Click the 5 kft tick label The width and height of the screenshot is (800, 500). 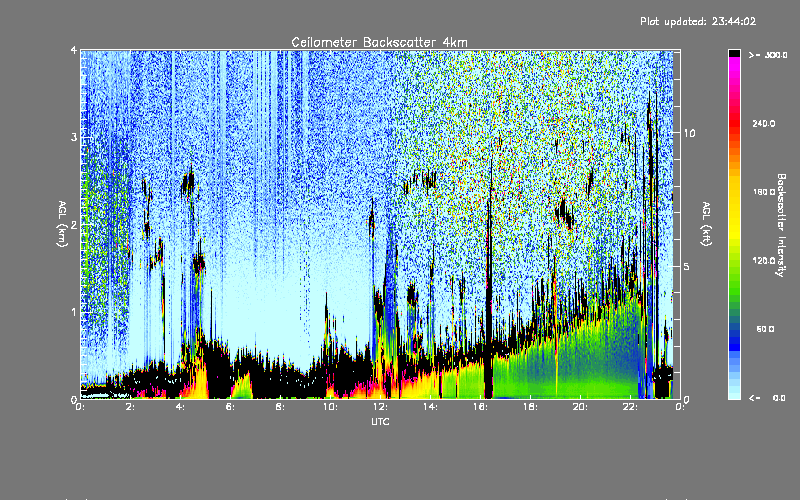tap(687, 266)
